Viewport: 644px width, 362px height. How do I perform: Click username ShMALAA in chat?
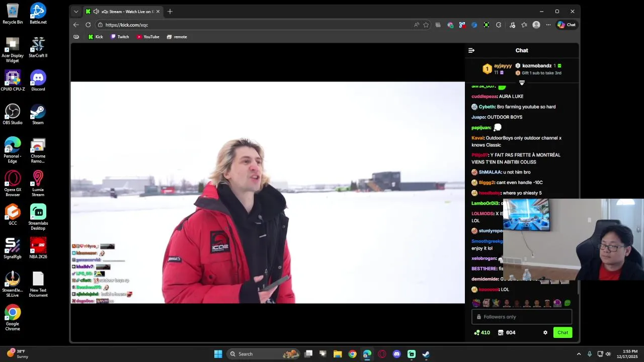coord(490,172)
